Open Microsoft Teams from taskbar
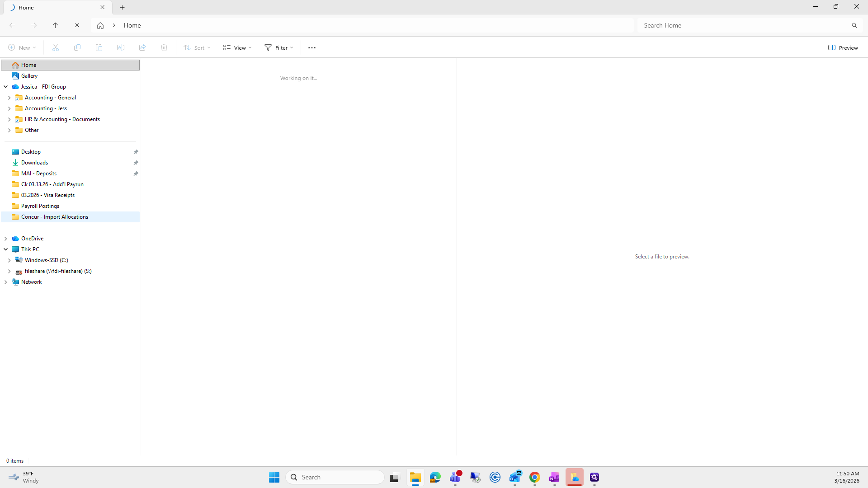Screen dimensions: 868x488 click(455, 477)
